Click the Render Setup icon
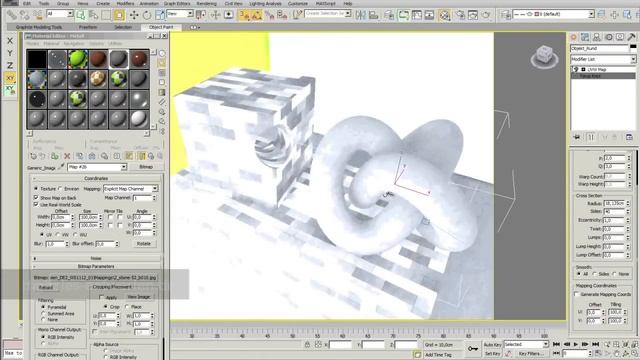 (460, 16)
